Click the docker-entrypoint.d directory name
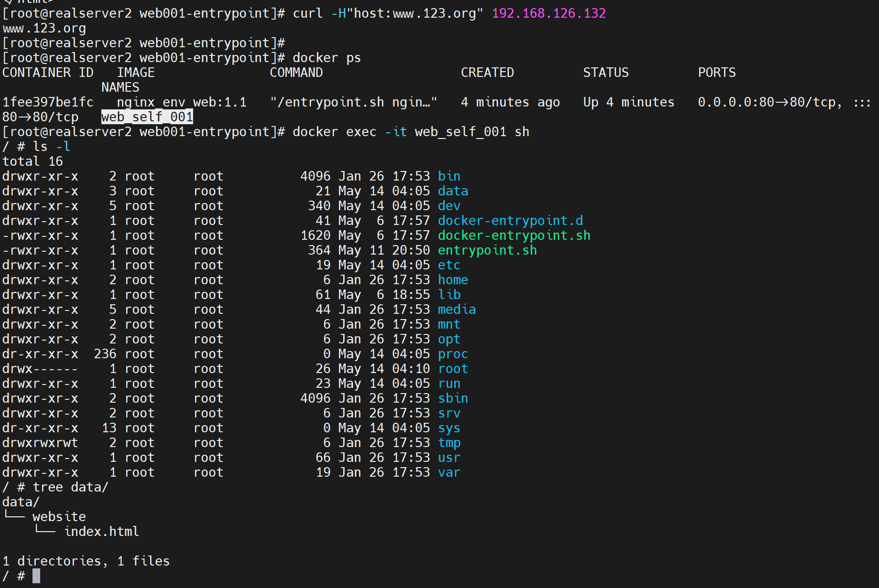The height and width of the screenshot is (588, 879). coord(510,221)
